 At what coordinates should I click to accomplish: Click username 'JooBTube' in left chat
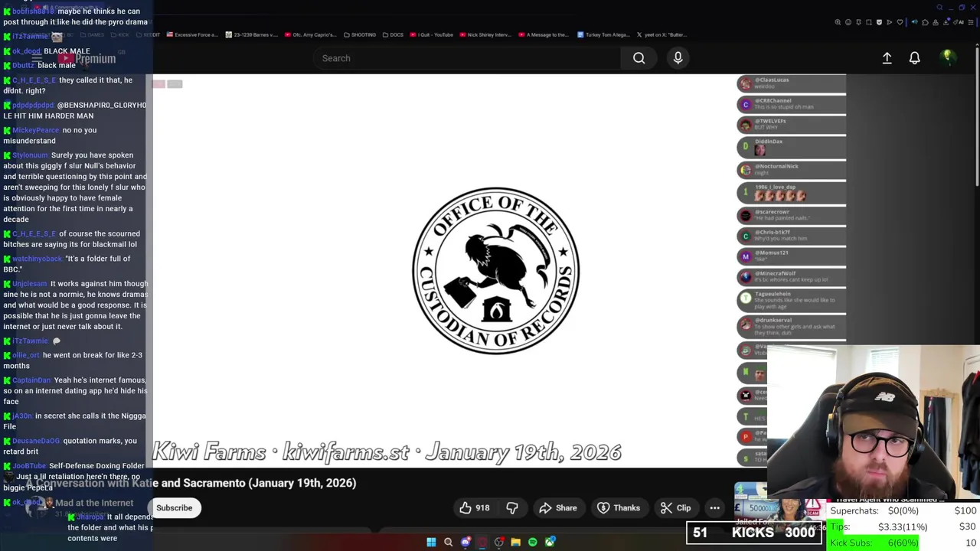click(x=29, y=466)
